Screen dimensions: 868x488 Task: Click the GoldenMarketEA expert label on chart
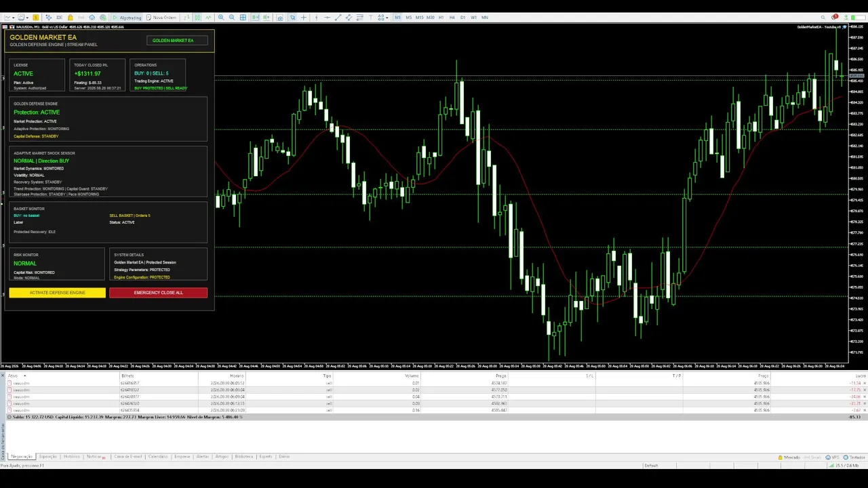[821, 27]
